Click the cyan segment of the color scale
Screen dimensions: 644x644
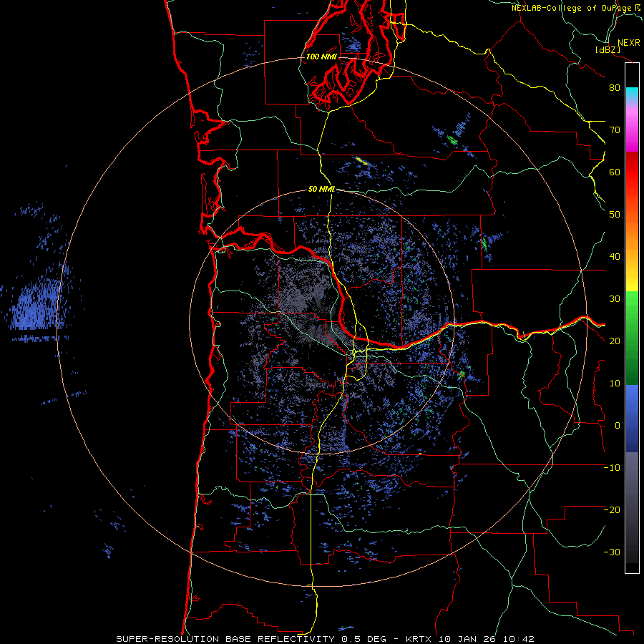(x=632, y=94)
